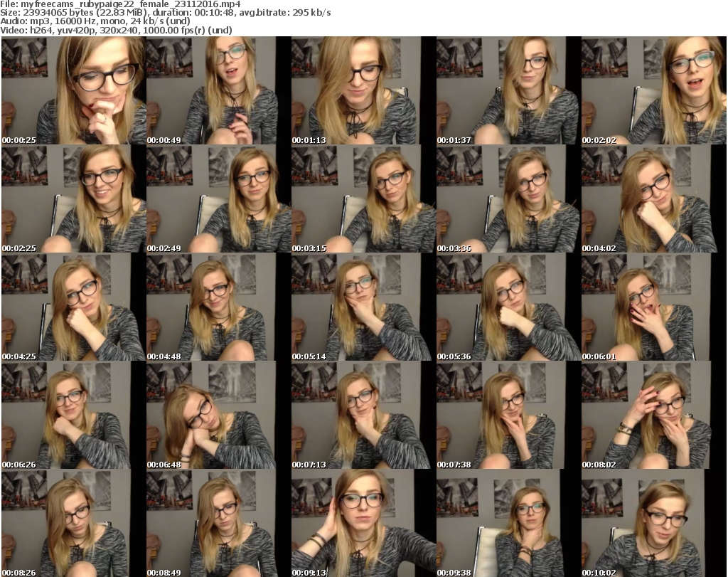Viewport: 728px width, 577px height.
Task: Select the thumbnail stamped 00:02:02
Action: tap(654, 90)
